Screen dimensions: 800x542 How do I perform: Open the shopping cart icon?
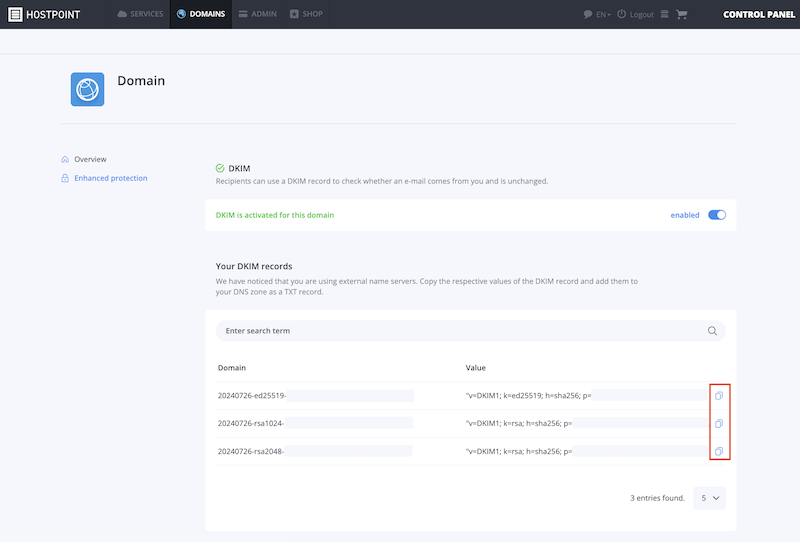(x=682, y=14)
